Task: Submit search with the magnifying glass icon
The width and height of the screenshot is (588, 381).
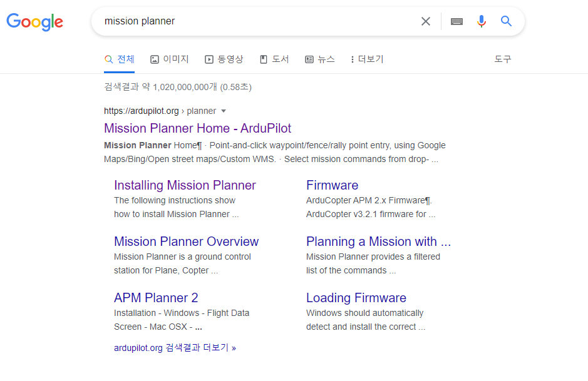Action: 506,21
